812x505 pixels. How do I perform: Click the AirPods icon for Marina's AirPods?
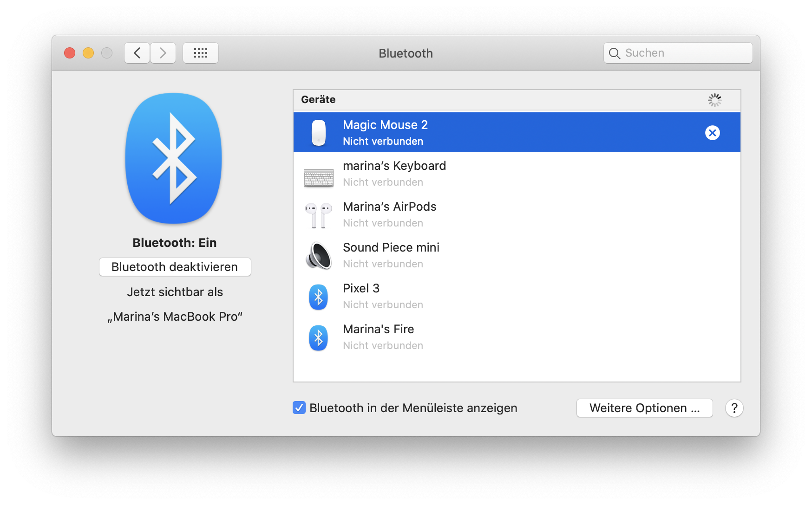pos(318,214)
